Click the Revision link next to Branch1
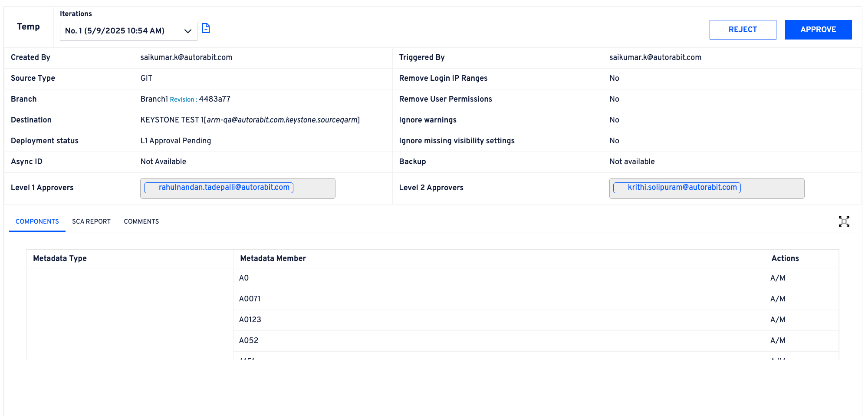This screenshot has height=416, width=868. [x=182, y=99]
